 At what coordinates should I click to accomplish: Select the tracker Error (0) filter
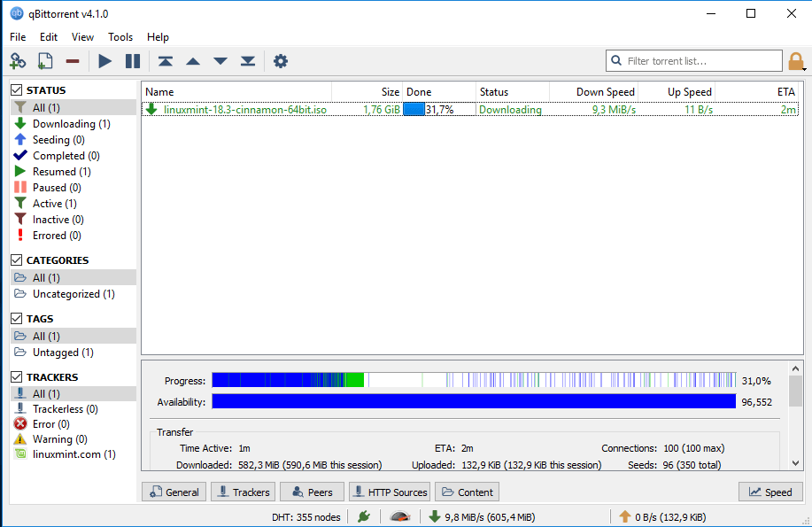[73, 424]
